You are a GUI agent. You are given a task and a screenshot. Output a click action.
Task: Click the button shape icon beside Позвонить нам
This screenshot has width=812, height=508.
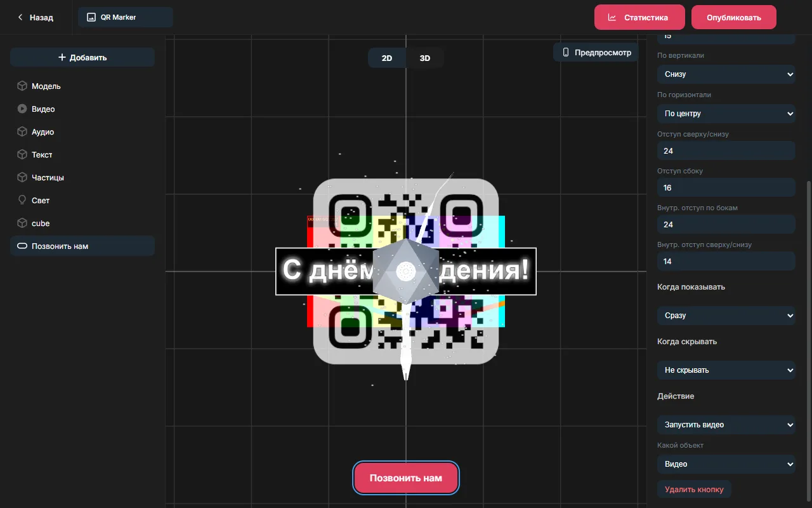pyautogui.click(x=22, y=246)
